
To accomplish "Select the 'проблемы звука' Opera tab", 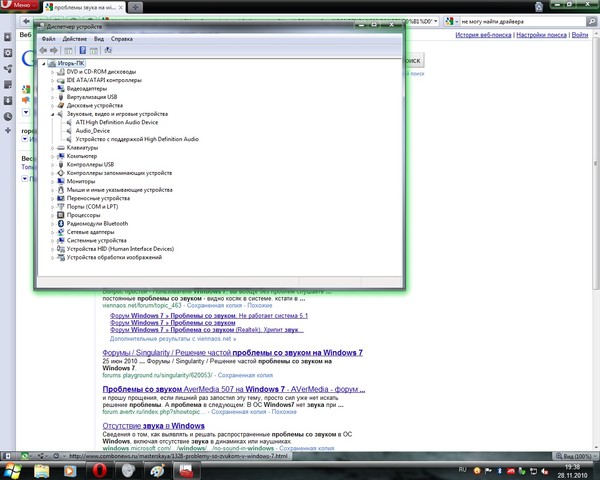I will click(84, 7).
